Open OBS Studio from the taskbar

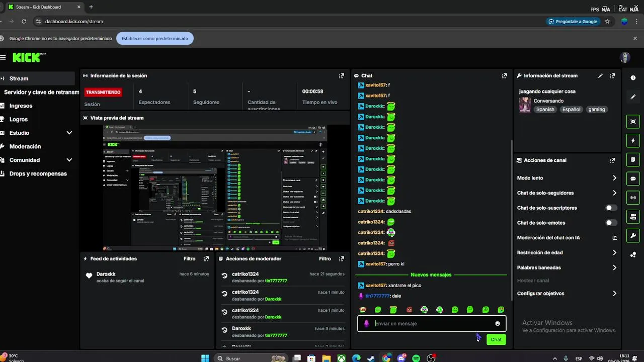431,358
